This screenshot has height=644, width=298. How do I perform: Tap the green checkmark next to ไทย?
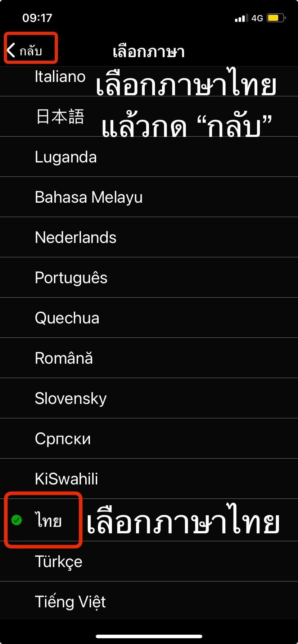coord(17,520)
